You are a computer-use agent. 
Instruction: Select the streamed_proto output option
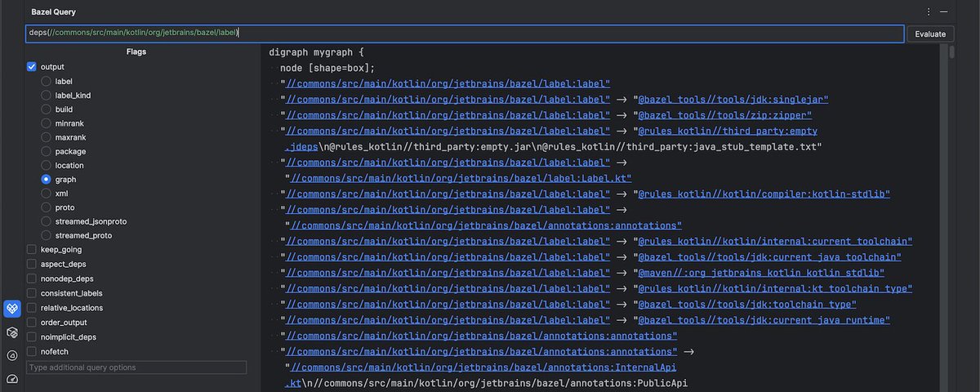click(x=47, y=235)
